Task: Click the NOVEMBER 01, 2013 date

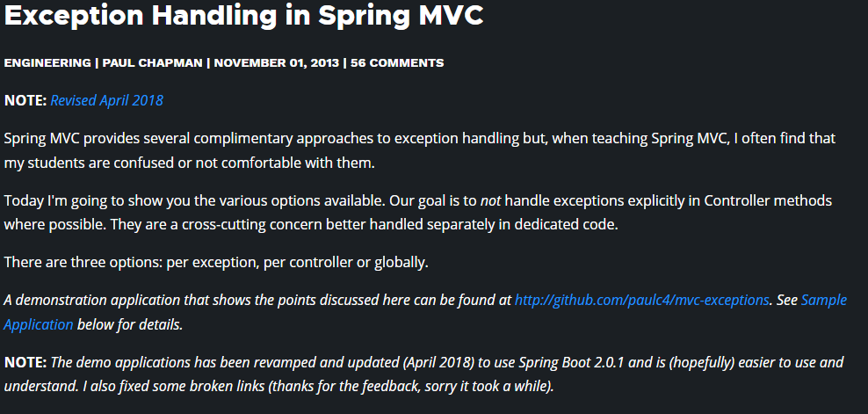Action: [276, 62]
